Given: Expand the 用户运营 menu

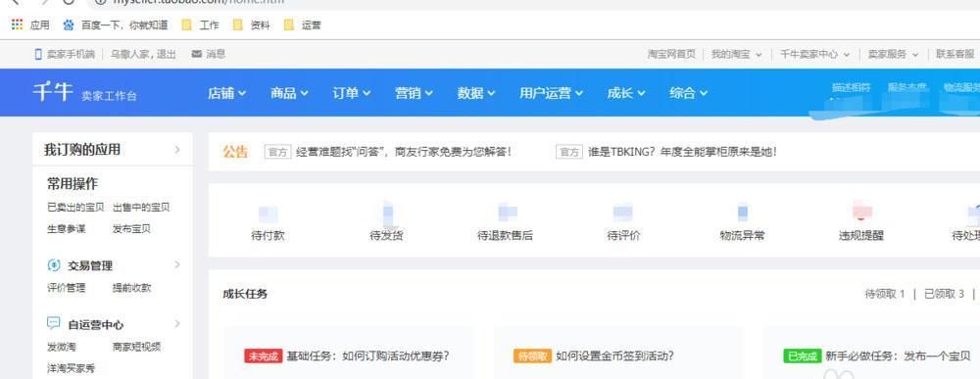Looking at the screenshot, I should (551, 93).
